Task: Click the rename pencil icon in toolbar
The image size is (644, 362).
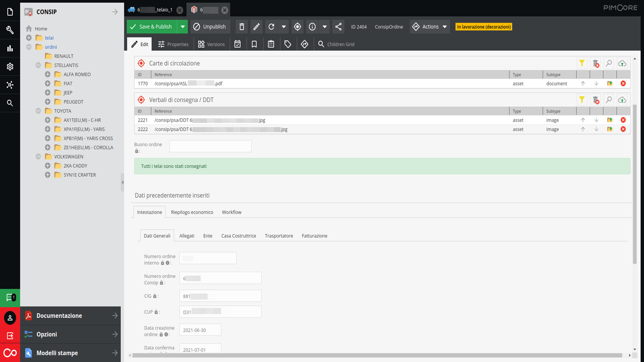Action: point(256,27)
